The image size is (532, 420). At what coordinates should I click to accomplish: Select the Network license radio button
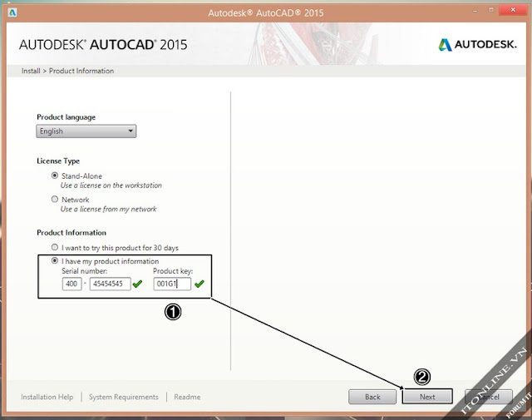coord(55,200)
